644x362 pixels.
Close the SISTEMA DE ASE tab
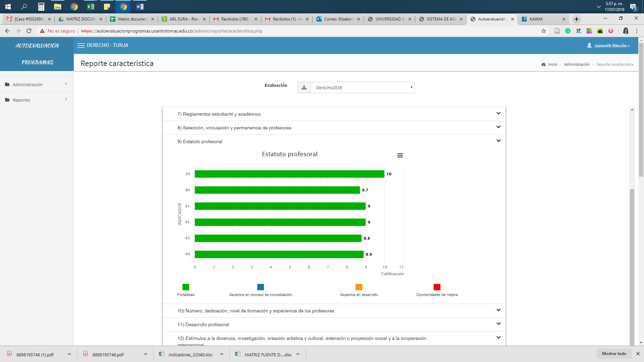(461, 19)
